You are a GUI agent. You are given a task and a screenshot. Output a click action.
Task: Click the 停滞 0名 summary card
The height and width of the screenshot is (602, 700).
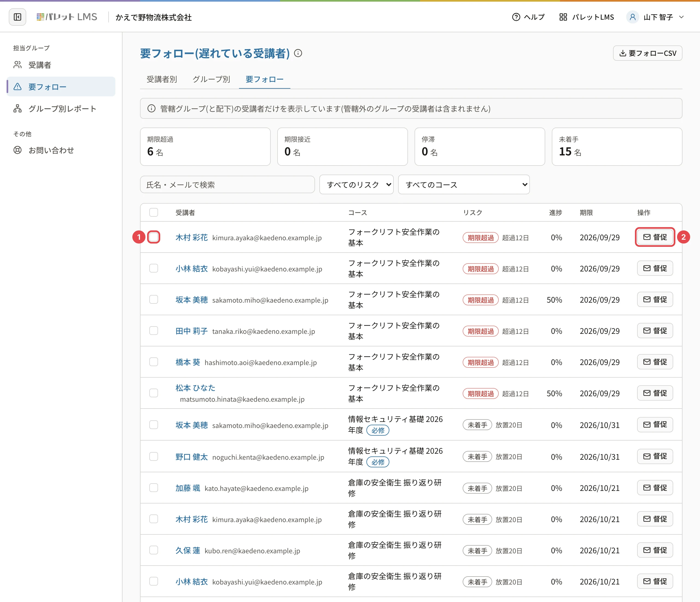click(480, 147)
